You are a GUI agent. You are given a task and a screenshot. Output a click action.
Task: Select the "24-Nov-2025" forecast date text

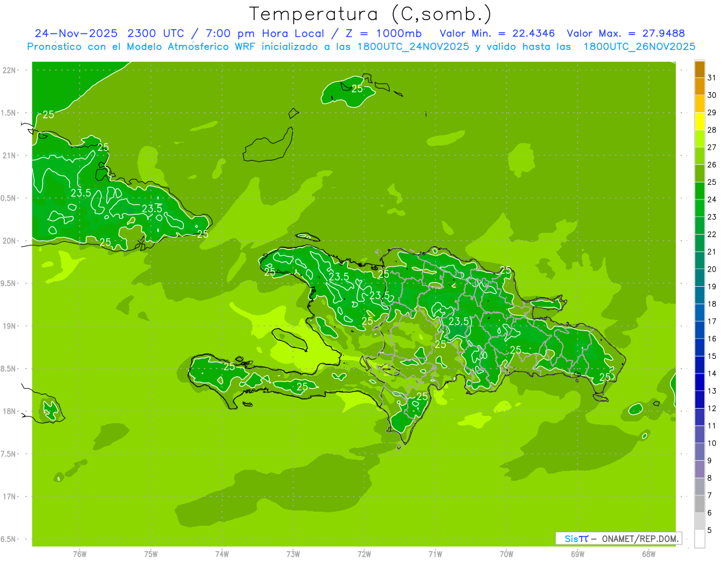point(76,33)
